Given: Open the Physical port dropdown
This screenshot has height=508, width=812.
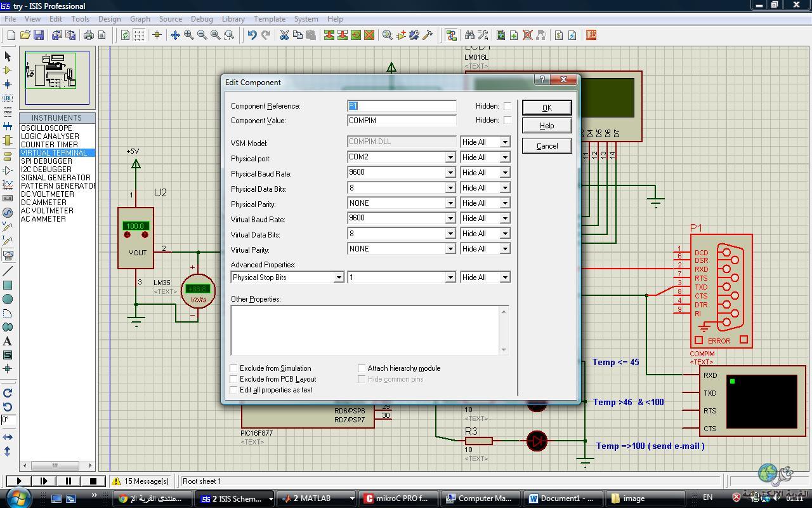Looking at the screenshot, I should (x=450, y=157).
